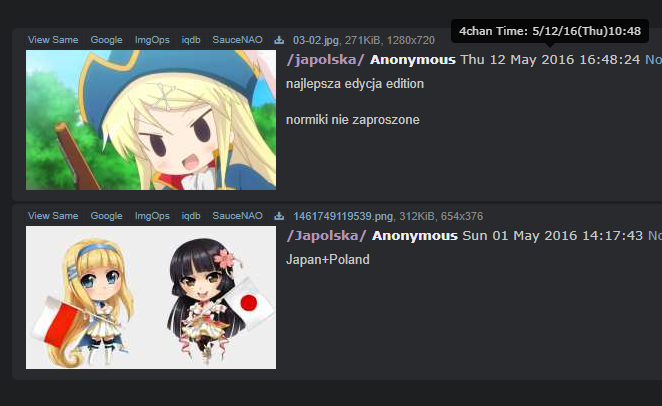Download 03-02.jpg using the download icon

(x=279, y=40)
